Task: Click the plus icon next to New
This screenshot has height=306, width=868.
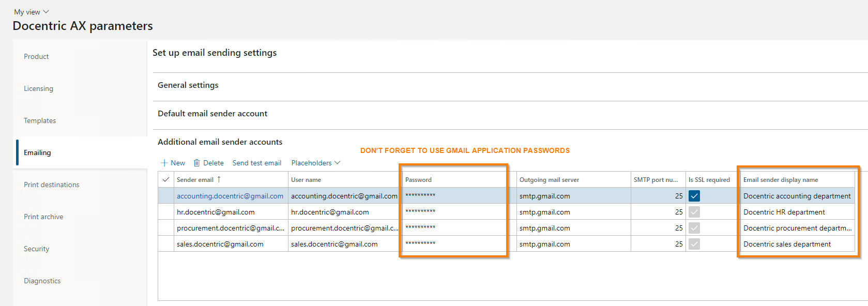Action: click(x=164, y=163)
